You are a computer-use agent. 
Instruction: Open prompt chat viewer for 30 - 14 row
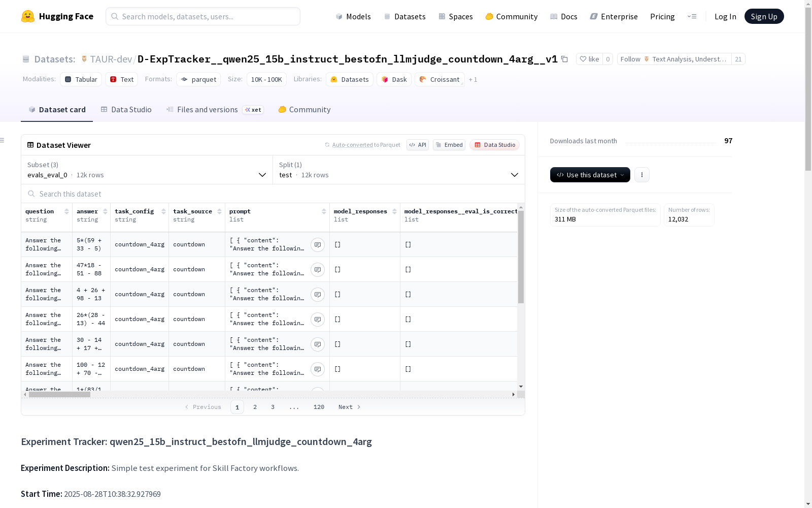[x=318, y=344]
